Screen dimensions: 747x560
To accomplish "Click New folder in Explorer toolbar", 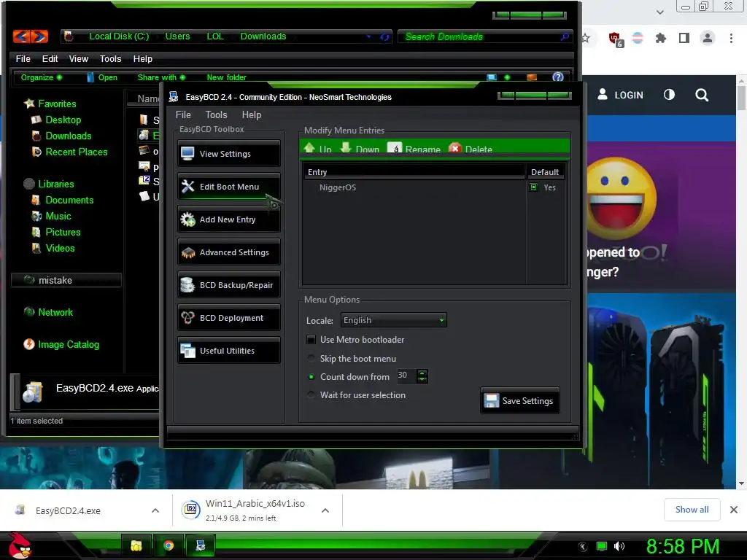I will [226, 77].
